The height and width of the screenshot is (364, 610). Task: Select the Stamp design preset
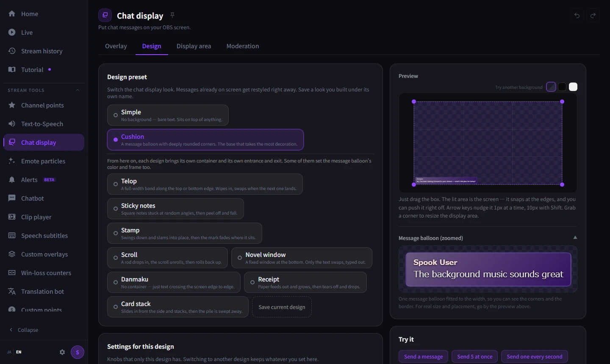[185, 233]
